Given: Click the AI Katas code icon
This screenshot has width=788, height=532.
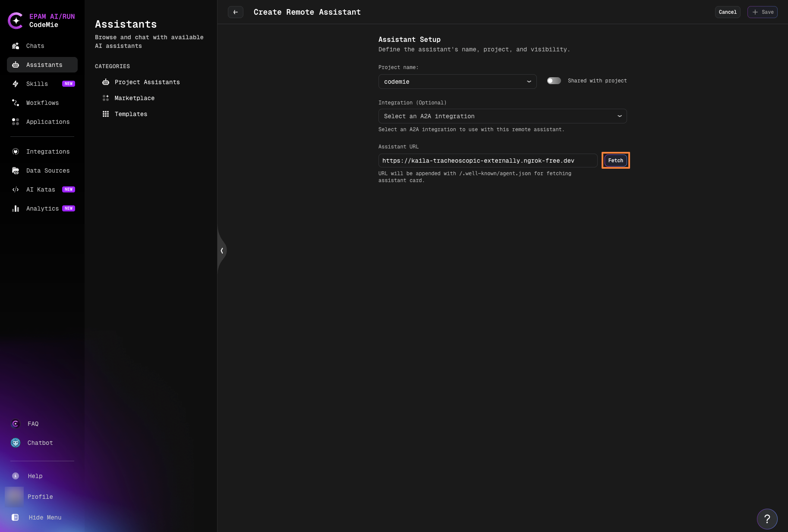Looking at the screenshot, I should 16,190.
